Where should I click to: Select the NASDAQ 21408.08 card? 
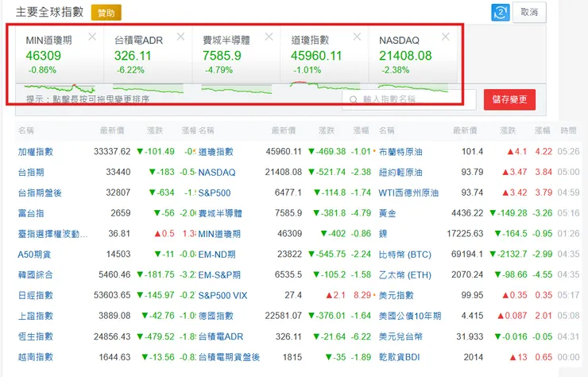pyautogui.click(x=413, y=54)
